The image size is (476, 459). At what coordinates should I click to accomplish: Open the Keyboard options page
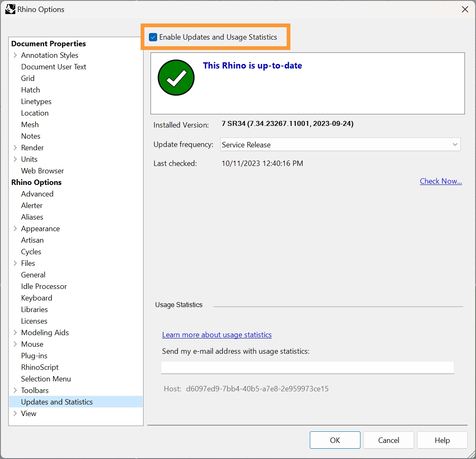[37, 298]
